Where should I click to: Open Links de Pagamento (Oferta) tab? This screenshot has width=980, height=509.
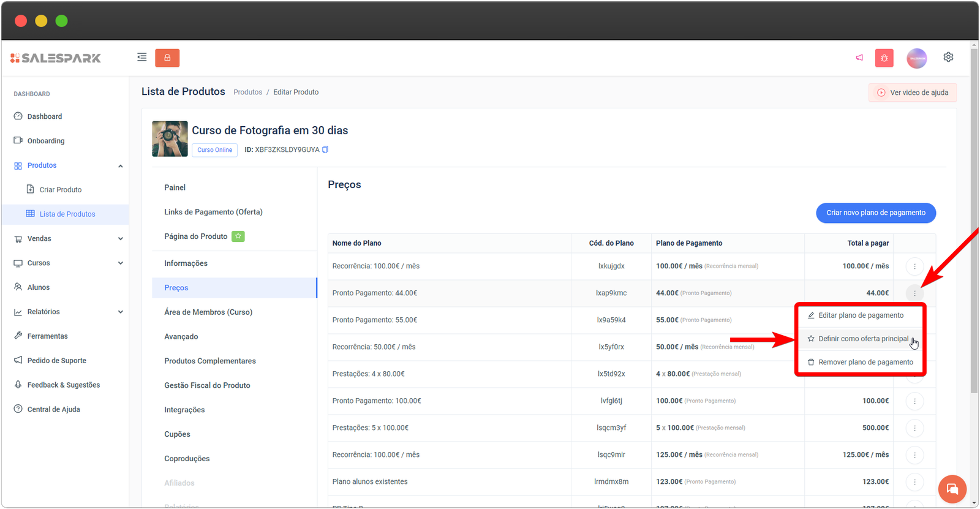(213, 212)
